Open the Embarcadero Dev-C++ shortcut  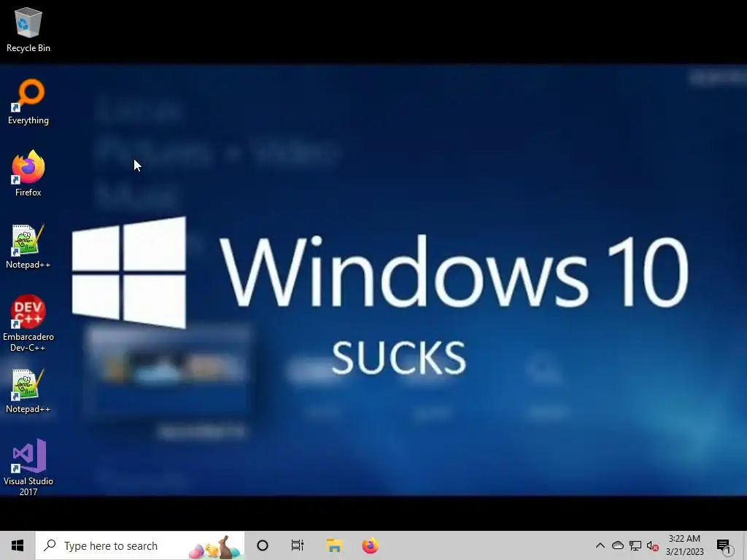28,324
